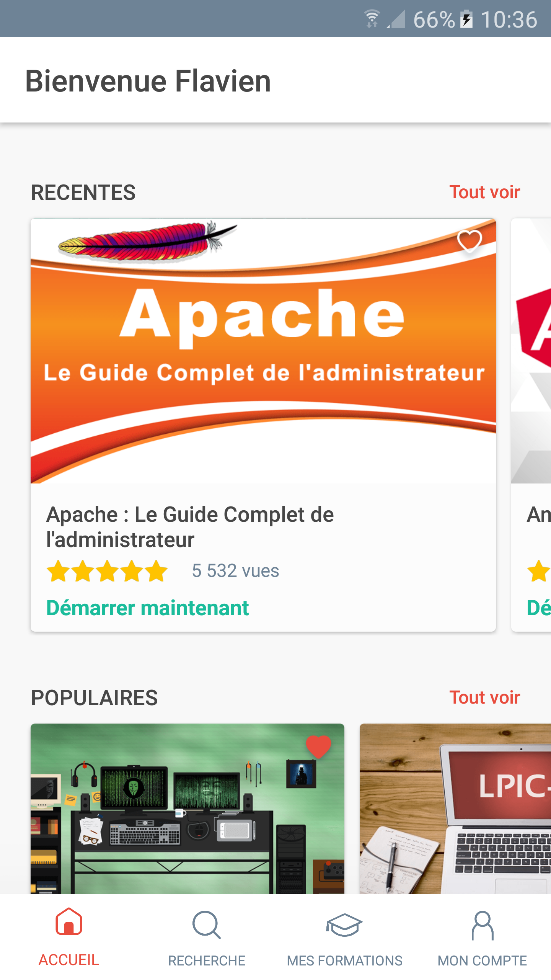Switch to the RECHERCHE tab label
This screenshot has height=980, width=551.
pos(207,960)
